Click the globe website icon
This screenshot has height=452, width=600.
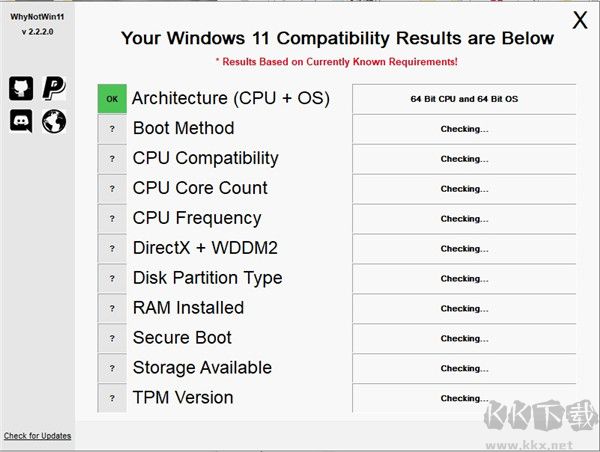point(54,121)
